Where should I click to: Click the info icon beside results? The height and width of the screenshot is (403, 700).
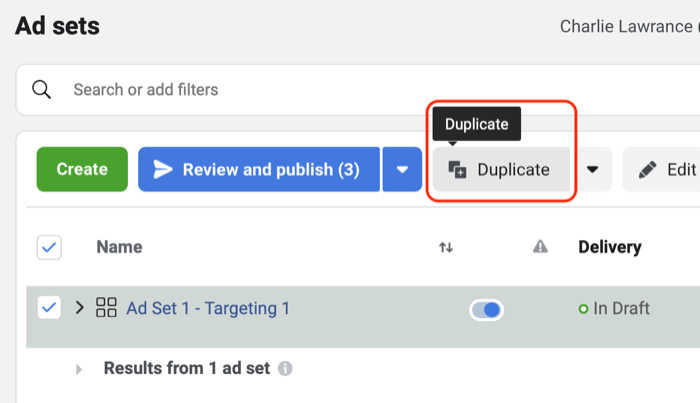click(x=285, y=368)
